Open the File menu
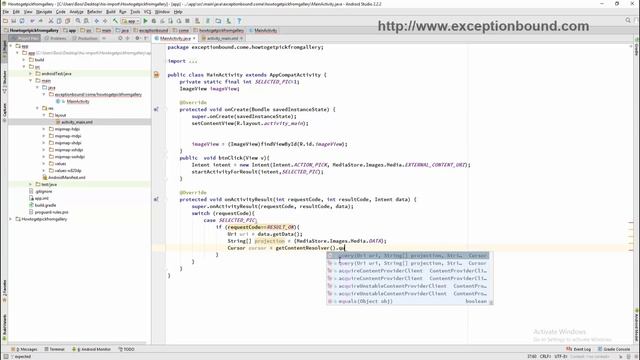Image resolution: width=640 pixels, height=360 pixels. pos(6,12)
